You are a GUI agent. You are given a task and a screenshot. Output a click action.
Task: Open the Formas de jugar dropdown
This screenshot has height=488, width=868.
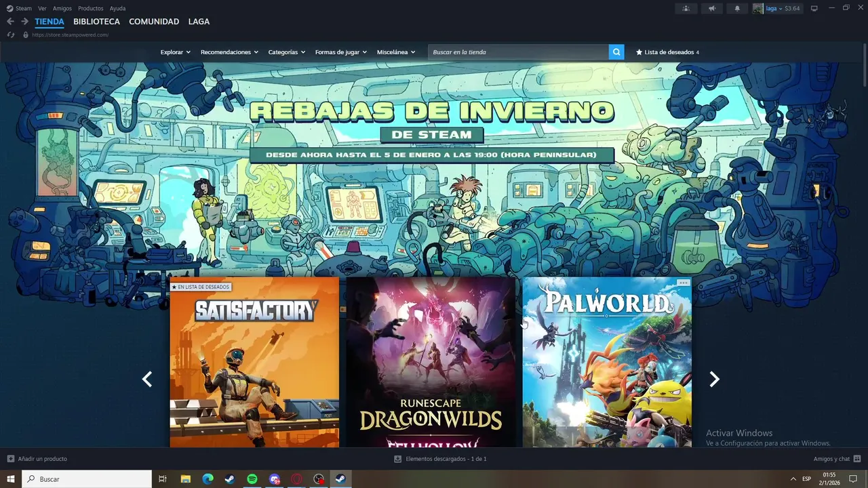341,52
